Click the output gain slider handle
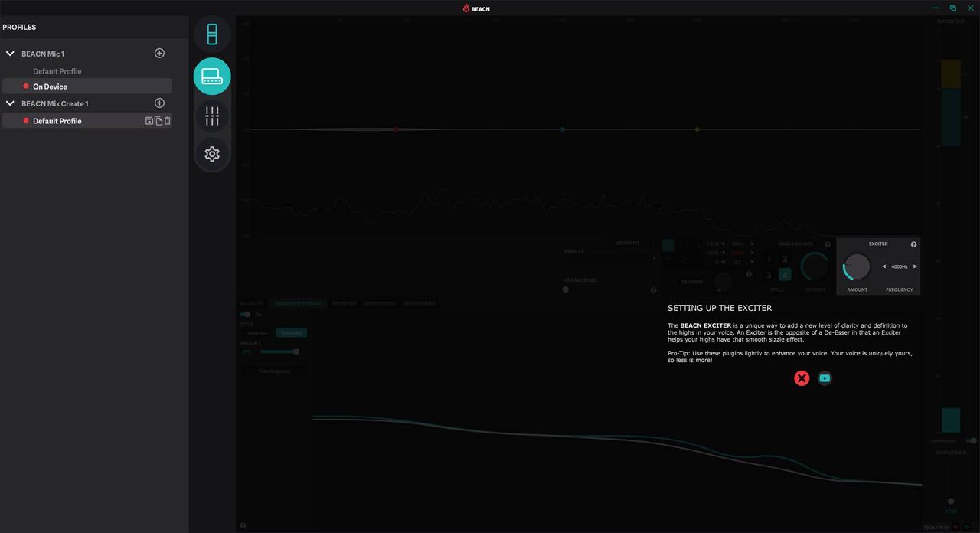This screenshot has width=980, height=533. click(x=951, y=502)
